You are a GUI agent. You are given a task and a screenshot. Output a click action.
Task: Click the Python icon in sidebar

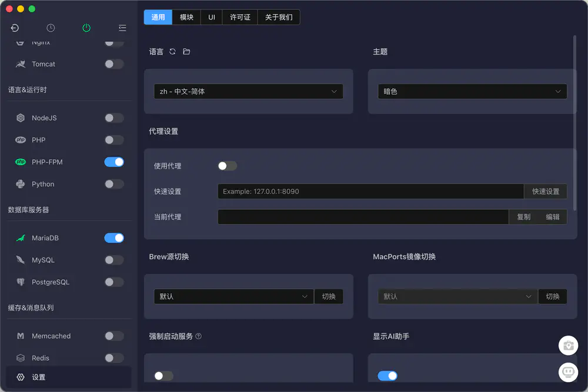[21, 184]
